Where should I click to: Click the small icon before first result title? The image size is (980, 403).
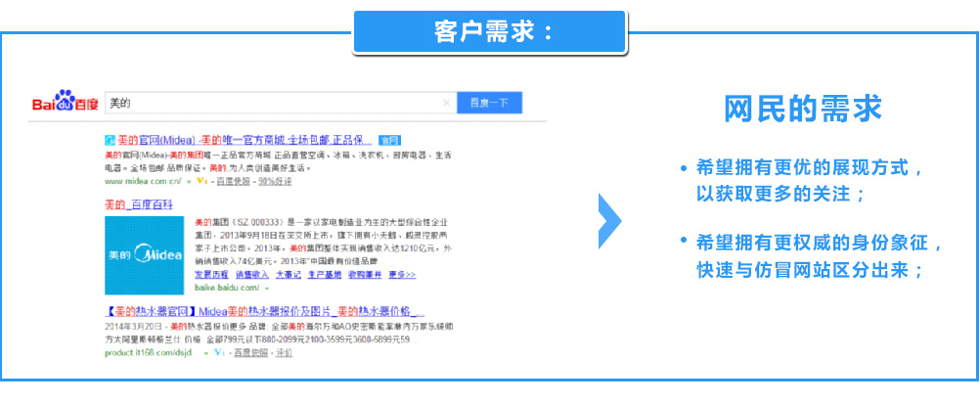(109, 140)
